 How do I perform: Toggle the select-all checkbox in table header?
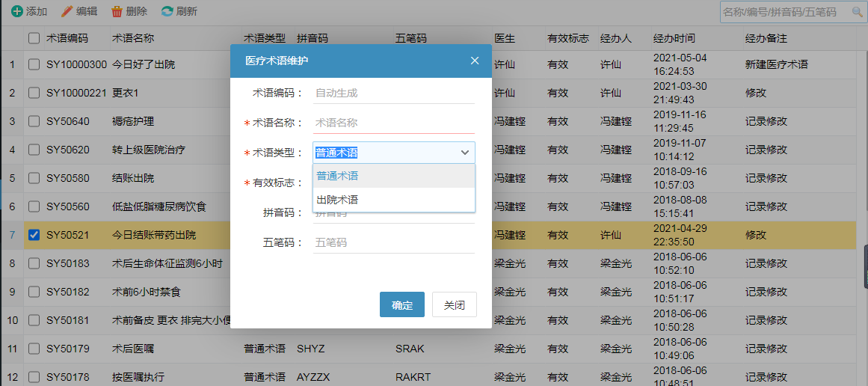click(34, 38)
